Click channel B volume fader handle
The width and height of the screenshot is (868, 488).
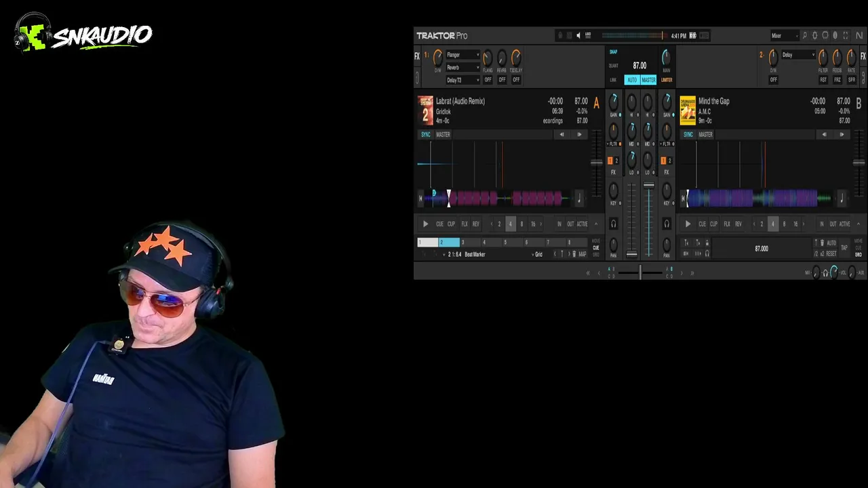click(x=649, y=185)
